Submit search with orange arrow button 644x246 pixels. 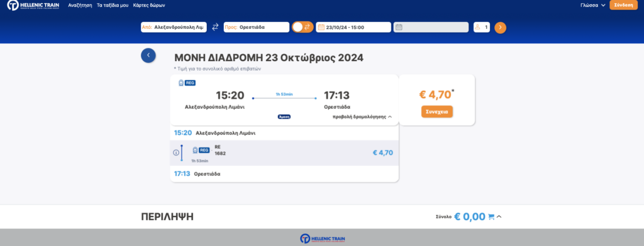500,28
